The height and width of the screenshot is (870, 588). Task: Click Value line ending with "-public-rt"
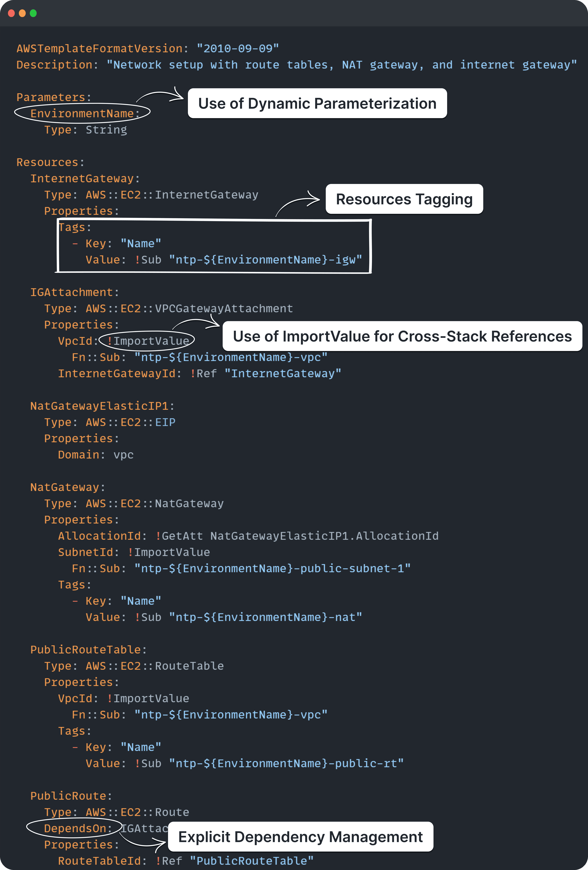pos(245,764)
